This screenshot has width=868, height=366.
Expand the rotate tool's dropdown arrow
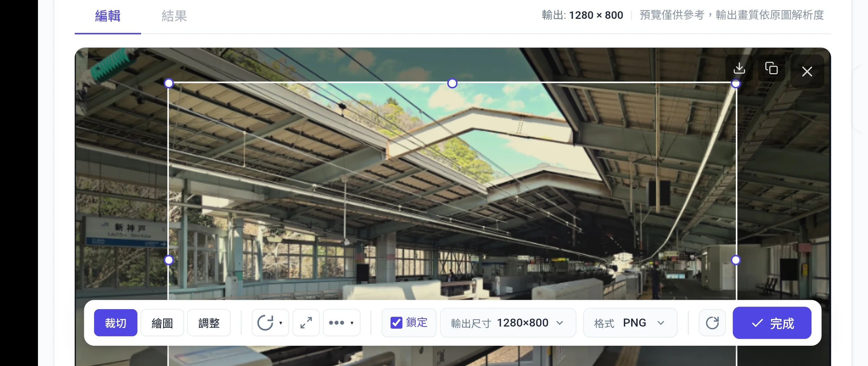pos(281,323)
